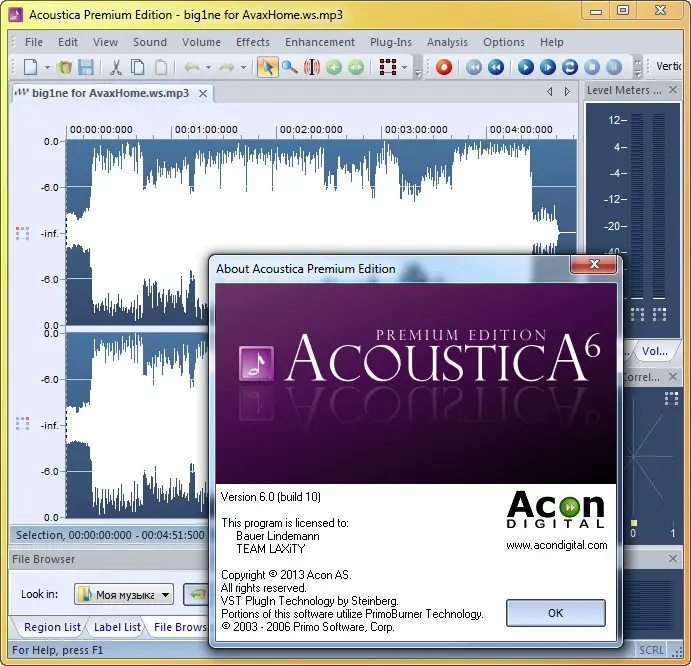Click the 00:03:00:000 timeline marker
The image size is (691, 666).
pyautogui.click(x=416, y=130)
